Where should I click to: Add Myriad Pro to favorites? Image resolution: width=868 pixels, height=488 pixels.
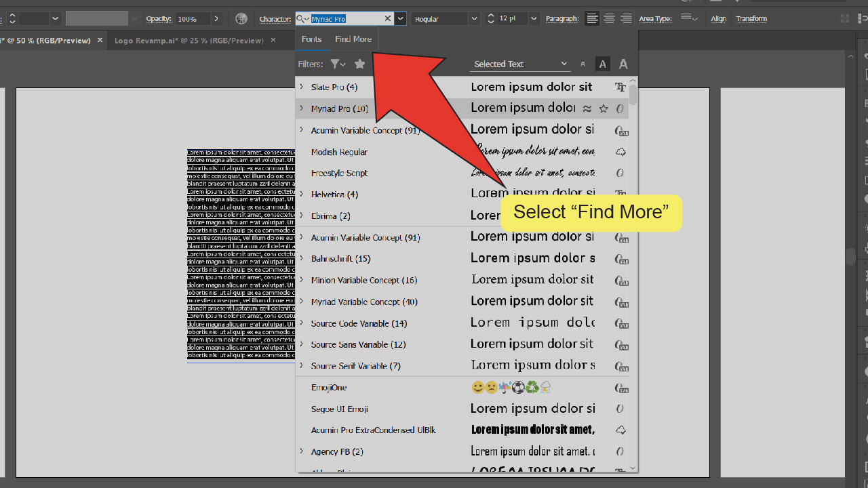point(604,108)
